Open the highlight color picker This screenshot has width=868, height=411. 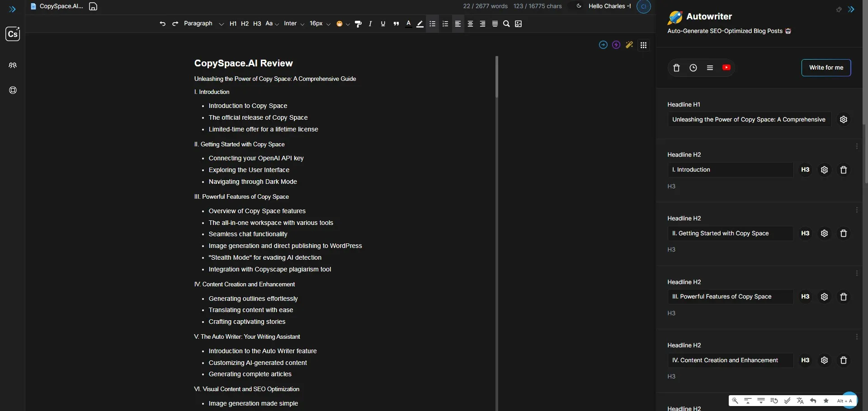point(420,24)
